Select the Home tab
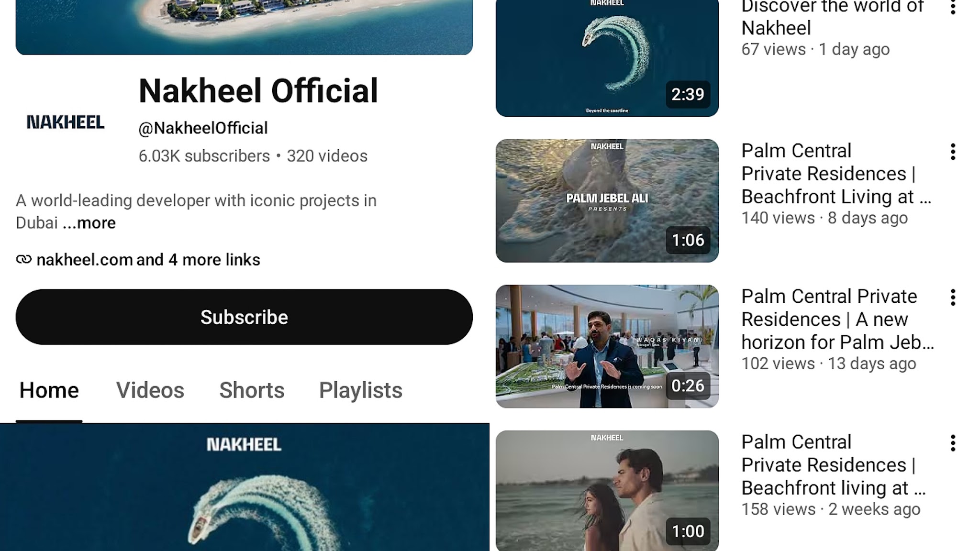Image resolution: width=980 pixels, height=551 pixels. point(49,390)
